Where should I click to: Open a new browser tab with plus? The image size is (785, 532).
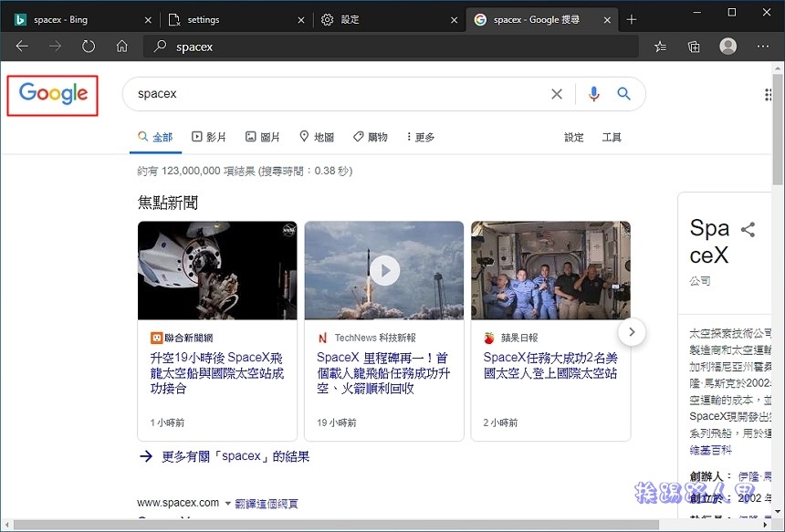coord(632,19)
